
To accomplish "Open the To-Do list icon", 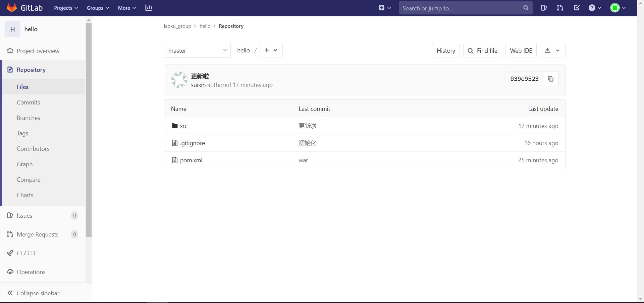I will [x=577, y=8].
